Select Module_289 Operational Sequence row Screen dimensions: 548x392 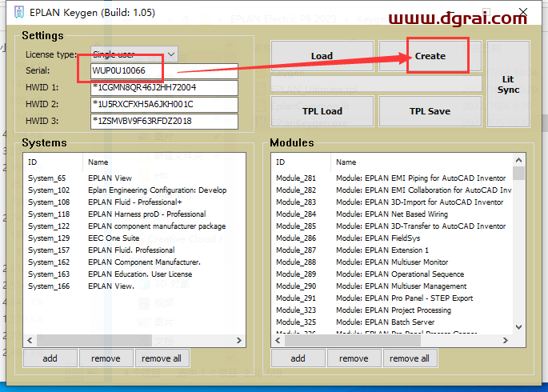tap(393, 274)
